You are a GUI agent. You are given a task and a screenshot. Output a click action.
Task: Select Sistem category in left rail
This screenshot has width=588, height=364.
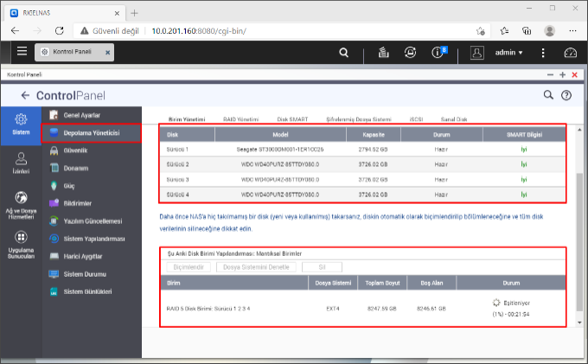21,125
